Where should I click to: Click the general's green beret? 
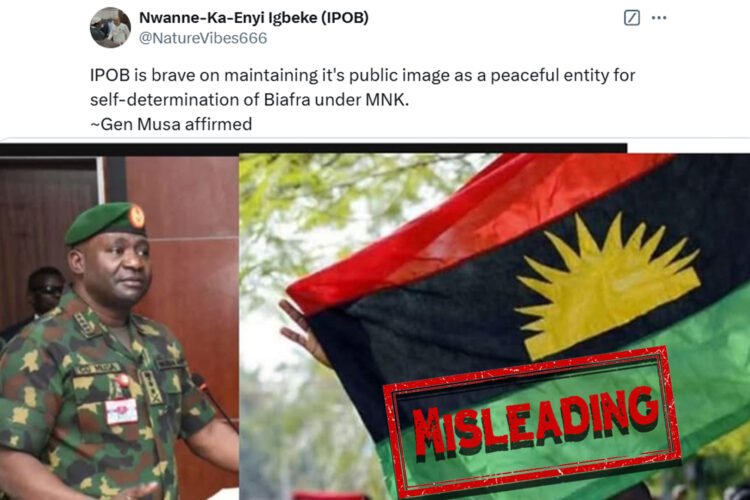(105, 222)
